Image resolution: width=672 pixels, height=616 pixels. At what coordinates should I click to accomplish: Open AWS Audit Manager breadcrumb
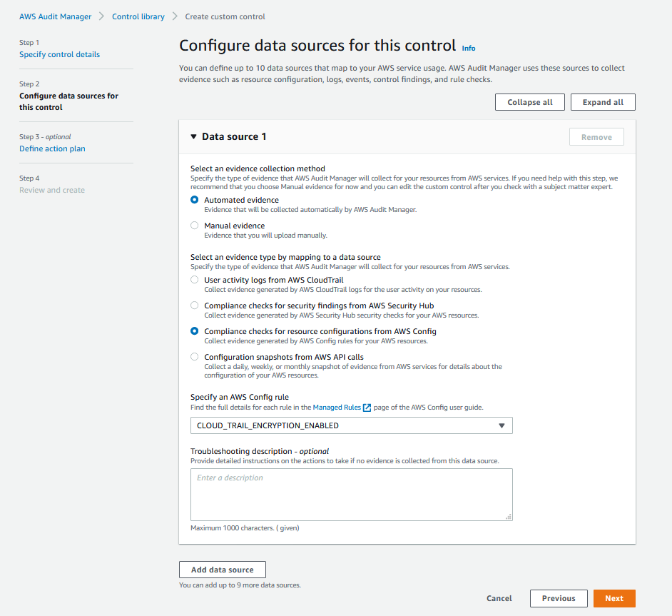[55, 16]
